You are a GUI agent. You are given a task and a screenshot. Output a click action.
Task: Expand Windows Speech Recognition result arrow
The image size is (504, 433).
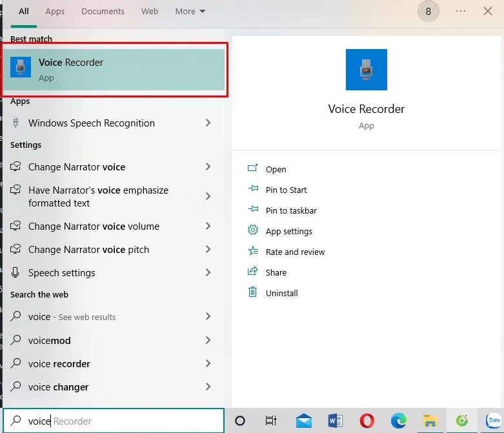(x=208, y=123)
